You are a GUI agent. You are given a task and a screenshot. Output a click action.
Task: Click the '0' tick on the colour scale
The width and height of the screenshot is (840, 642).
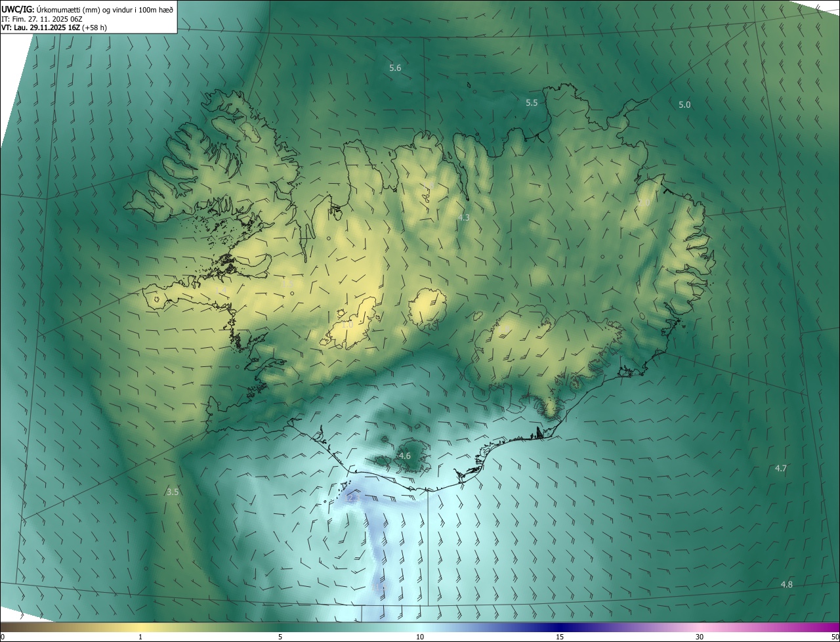[x=3, y=637]
